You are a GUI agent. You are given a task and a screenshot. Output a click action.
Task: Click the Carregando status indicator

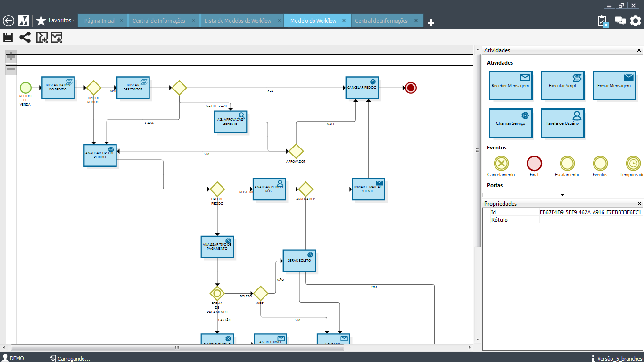[70, 358]
